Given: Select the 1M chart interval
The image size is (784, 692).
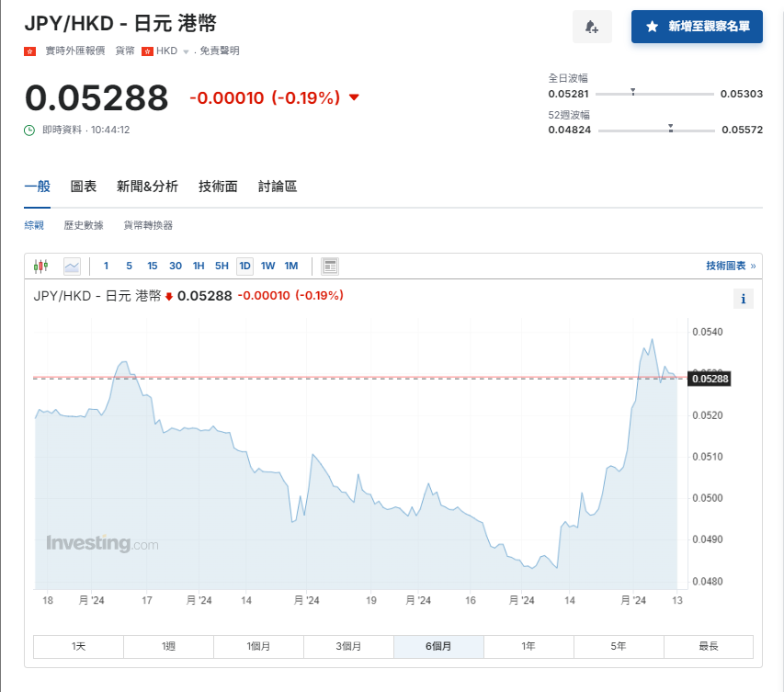Looking at the screenshot, I should [290, 266].
